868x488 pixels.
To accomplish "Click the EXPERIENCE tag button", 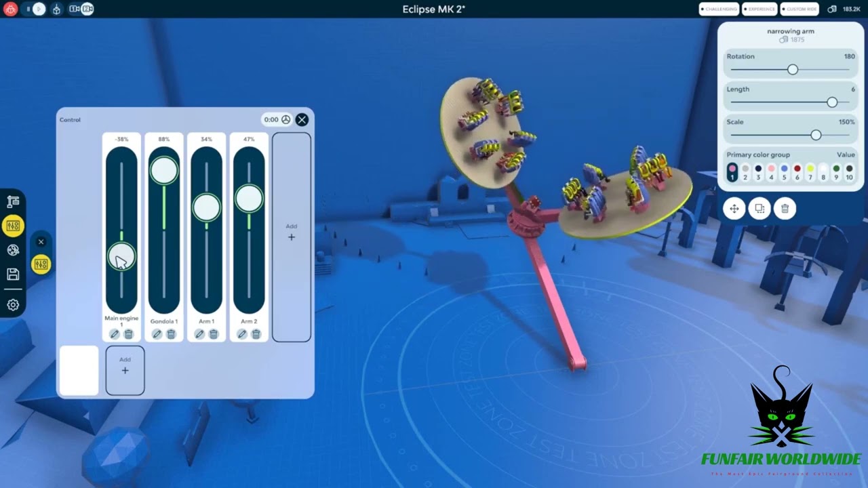I will point(759,9).
